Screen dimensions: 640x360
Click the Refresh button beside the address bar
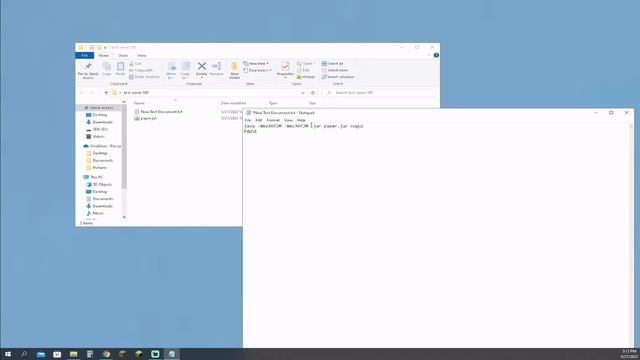pyautogui.click(x=313, y=93)
